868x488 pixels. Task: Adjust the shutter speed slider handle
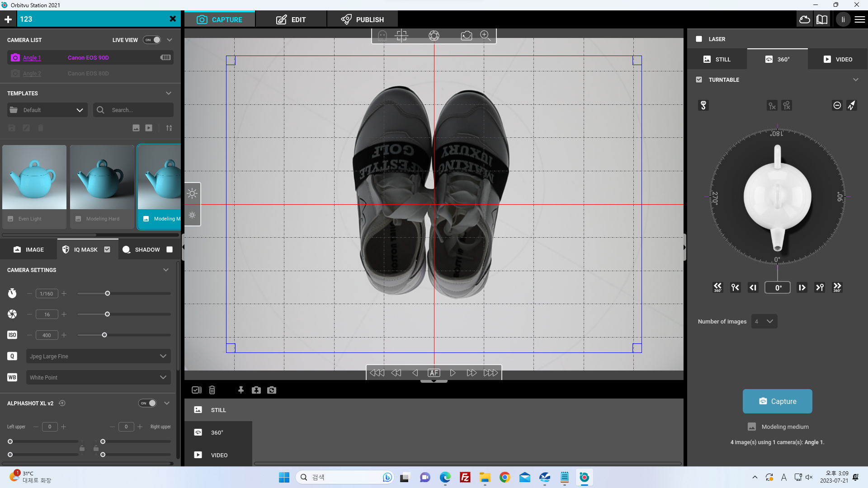[x=108, y=293]
